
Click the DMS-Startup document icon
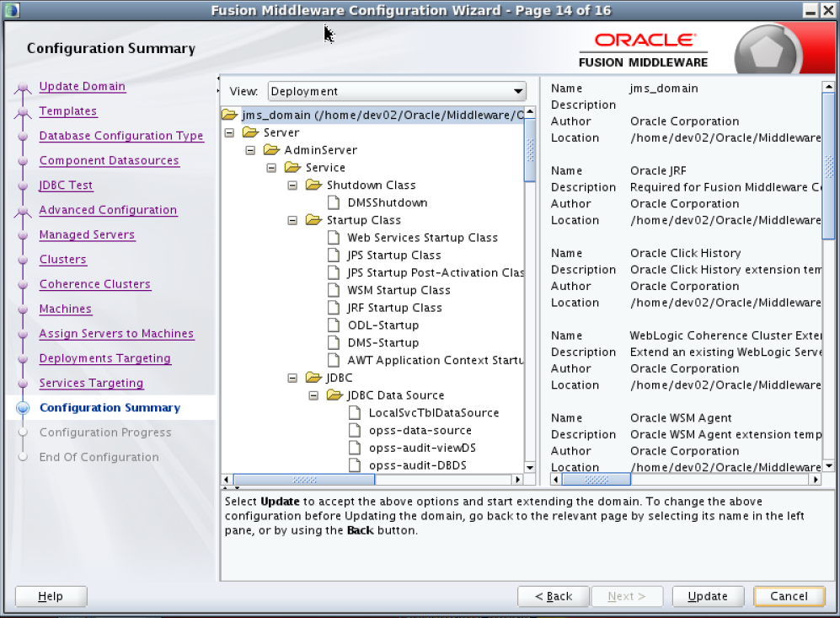334,343
